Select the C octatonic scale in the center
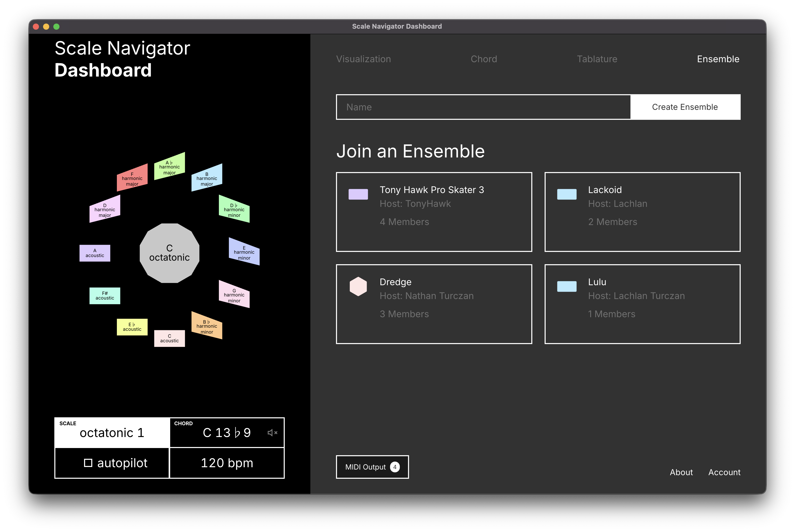This screenshot has height=532, width=795. (x=169, y=253)
